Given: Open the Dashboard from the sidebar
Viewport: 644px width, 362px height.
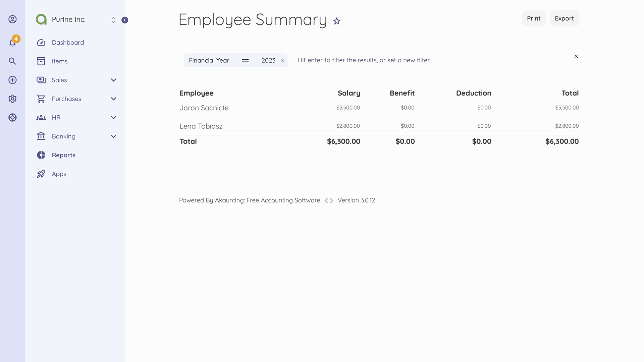Looking at the screenshot, I should [68, 42].
